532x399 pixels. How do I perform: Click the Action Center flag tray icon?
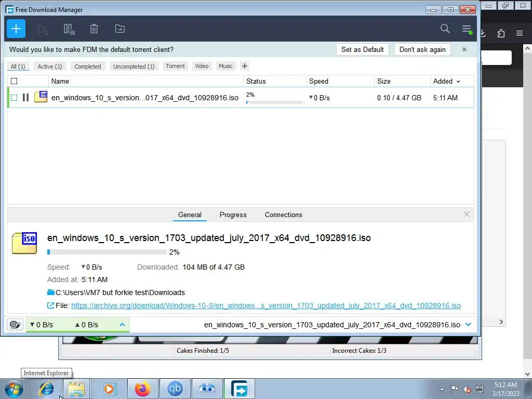coord(454,389)
